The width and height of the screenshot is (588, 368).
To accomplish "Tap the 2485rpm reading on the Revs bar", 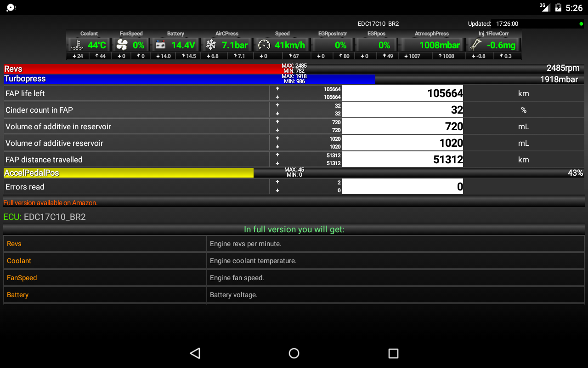I will coord(563,68).
